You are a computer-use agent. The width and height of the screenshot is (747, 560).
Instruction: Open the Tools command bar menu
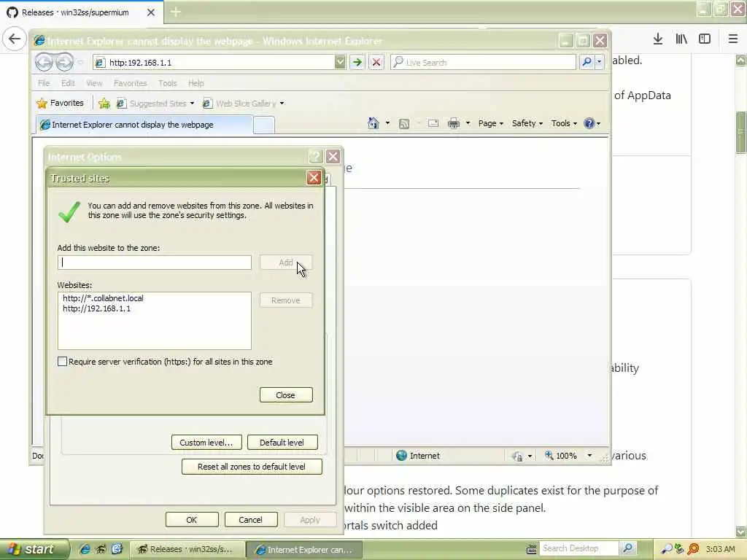click(x=564, y=123)
